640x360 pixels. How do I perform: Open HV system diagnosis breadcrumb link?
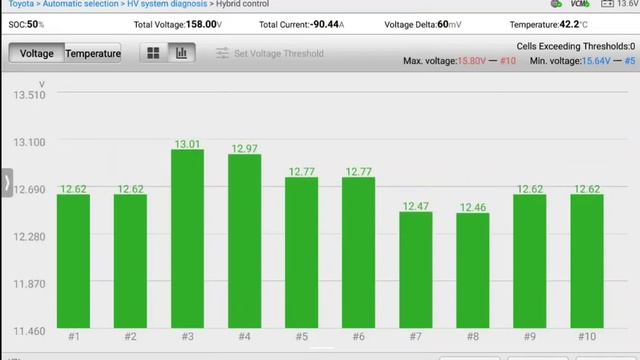click(x=167, y=4)
